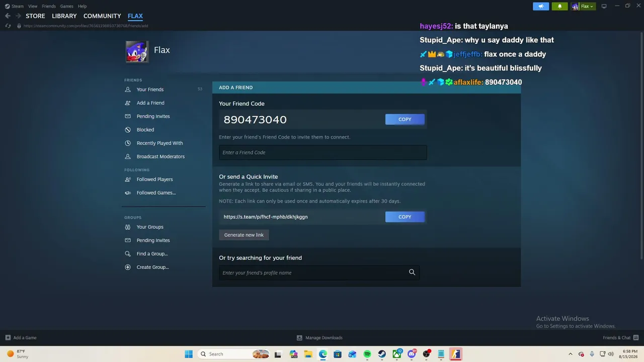Open Spotify from taskbar
The width and height of the screenshot is (644, 362).
[367, 354]
